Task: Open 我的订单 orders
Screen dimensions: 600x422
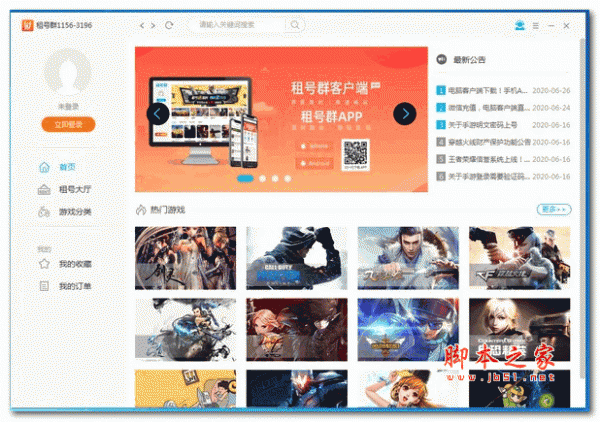Action: click(64, 286)
